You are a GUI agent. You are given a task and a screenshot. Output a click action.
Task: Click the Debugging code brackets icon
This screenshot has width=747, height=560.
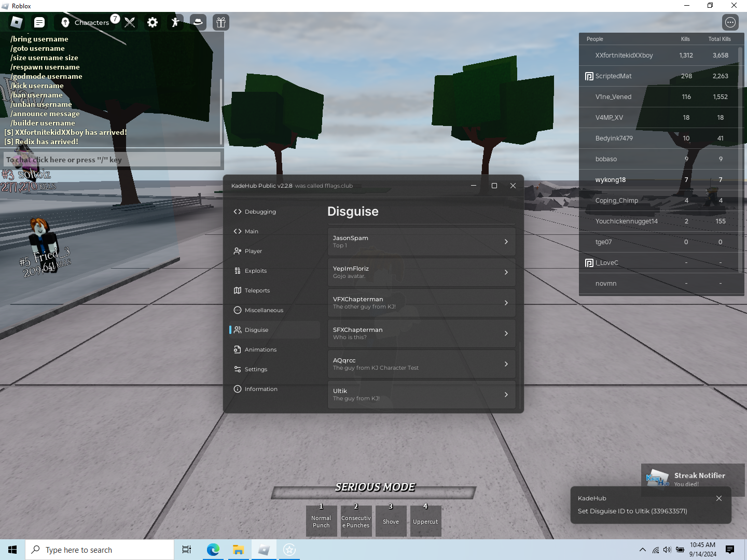(x=238, y=212)
